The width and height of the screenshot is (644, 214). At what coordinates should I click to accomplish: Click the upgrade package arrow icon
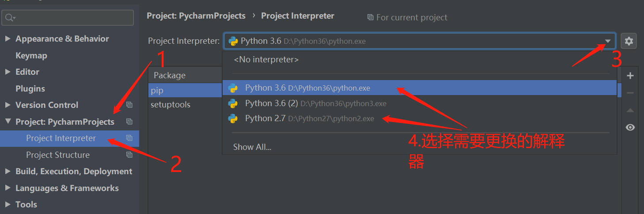coord(630,110)
